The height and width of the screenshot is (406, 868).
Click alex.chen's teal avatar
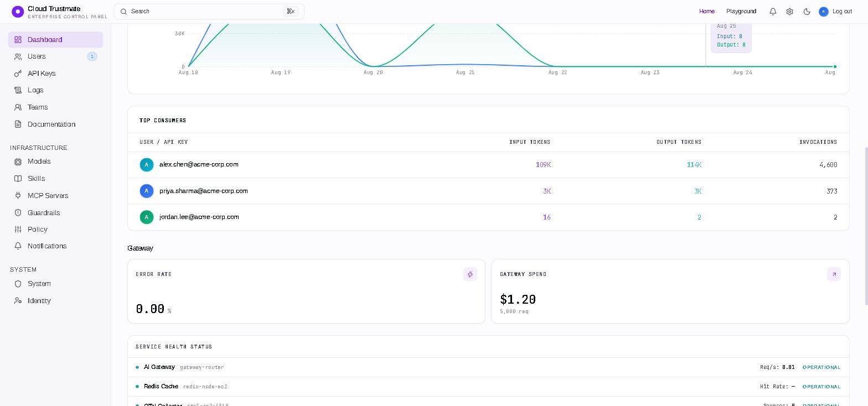point(147,165)
